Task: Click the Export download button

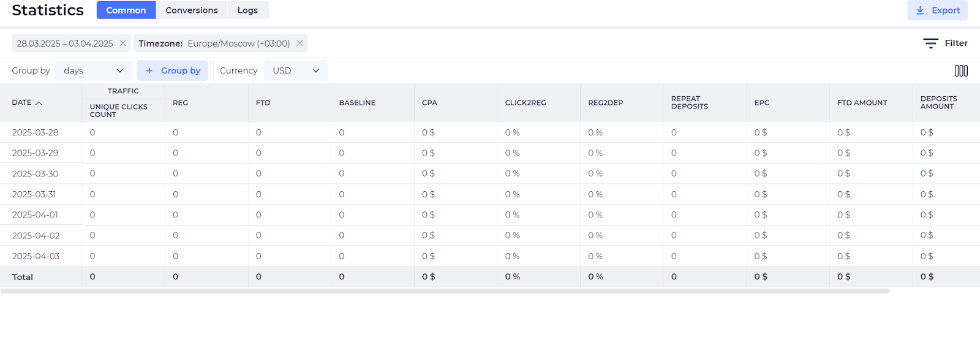Action: 937,10
